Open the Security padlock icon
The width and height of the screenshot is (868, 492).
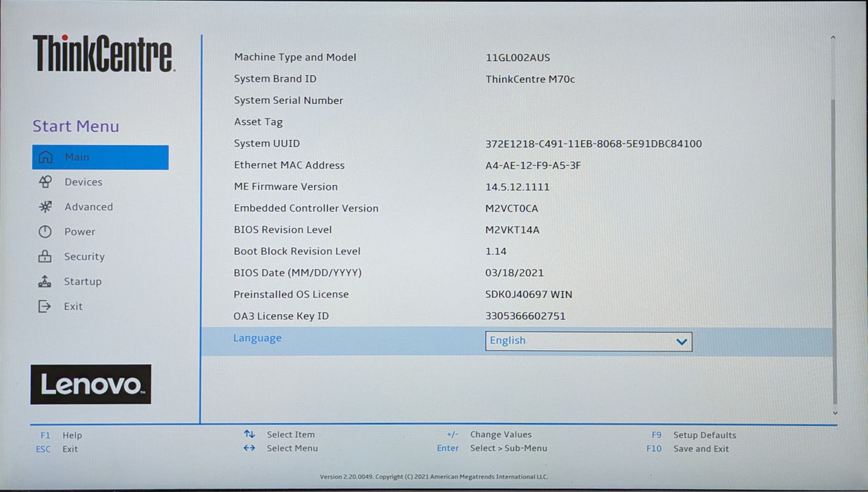click(x=45, y=257)
